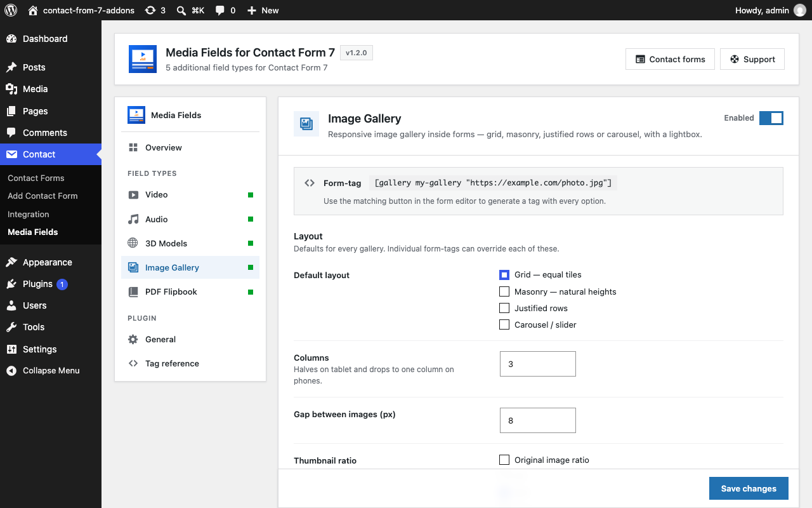812x508 pixels.
Task: Open the updates icon showing 3
Action: (150, 10)
